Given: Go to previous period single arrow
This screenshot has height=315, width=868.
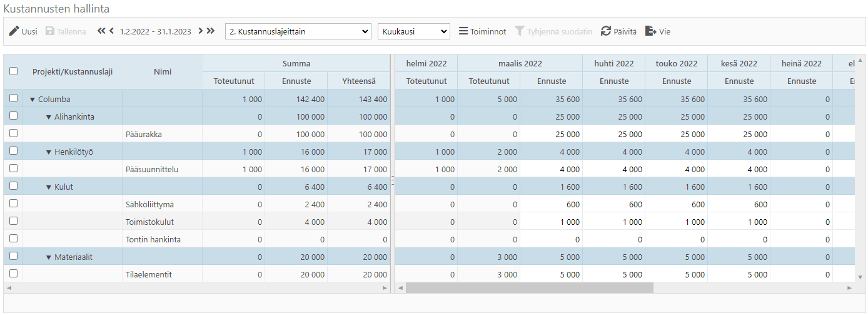Looking at the screenshot, I should [x=112, y=31].
